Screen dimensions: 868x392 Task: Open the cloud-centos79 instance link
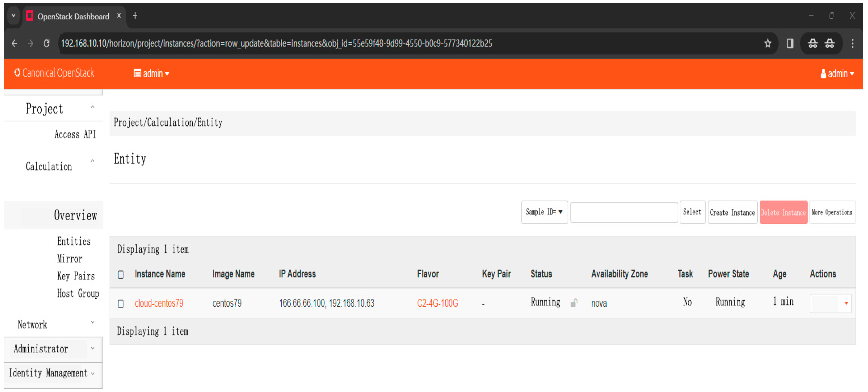[x=159, y=303]
